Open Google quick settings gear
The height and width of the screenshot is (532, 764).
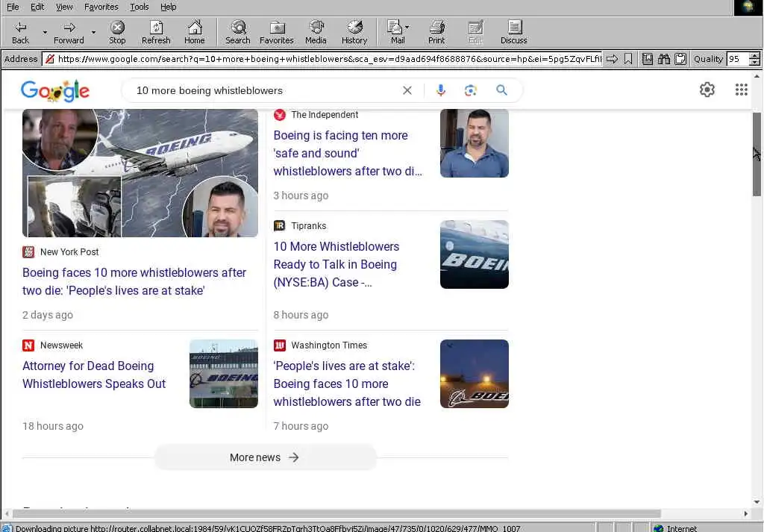pyautogui.click(x=707, y=90)
